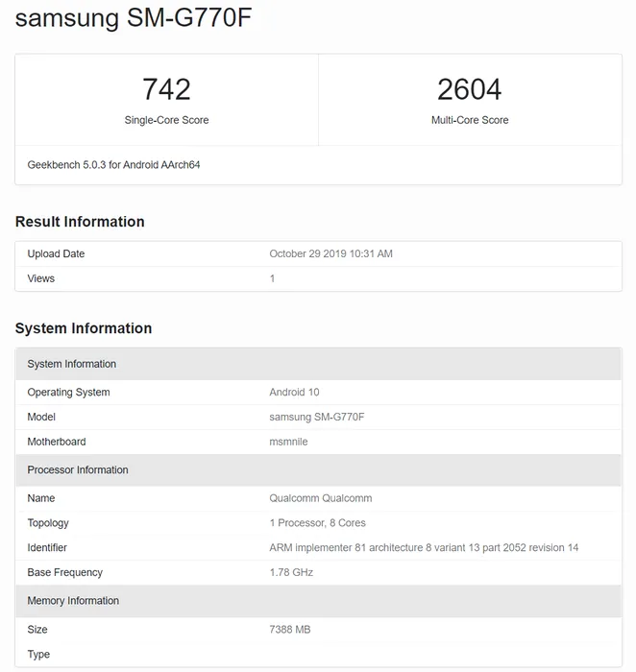This screenshot has height=672, width=636.
Task: Select the Views count value '1'
Action: pyautogui.click(x=272, y=278)
